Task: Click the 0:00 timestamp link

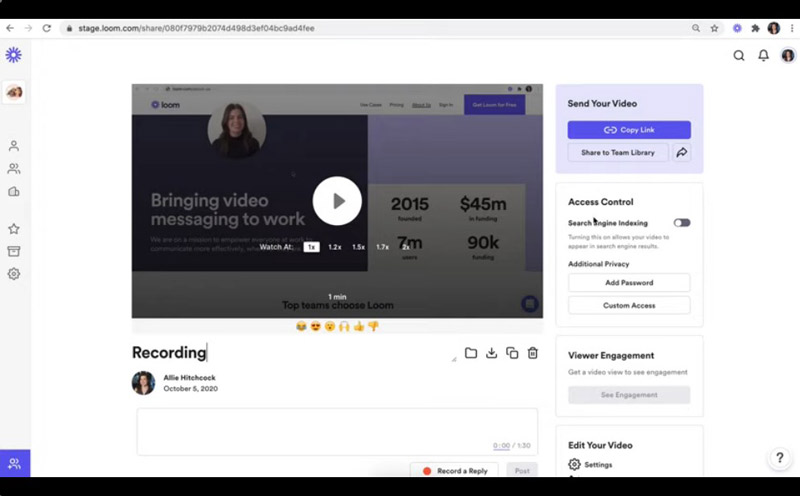Action: pos(501,445)
